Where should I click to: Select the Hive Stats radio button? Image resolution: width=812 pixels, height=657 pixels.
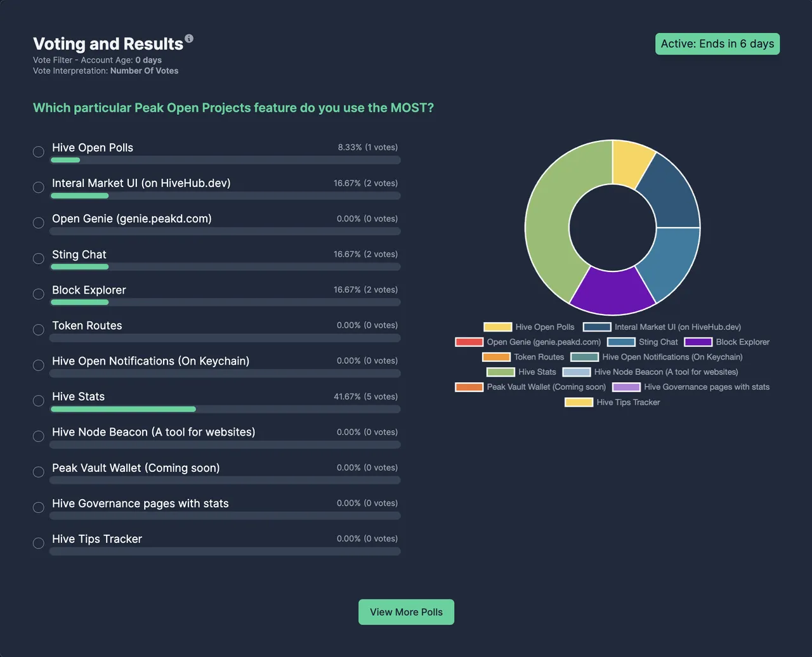(39, 401)
